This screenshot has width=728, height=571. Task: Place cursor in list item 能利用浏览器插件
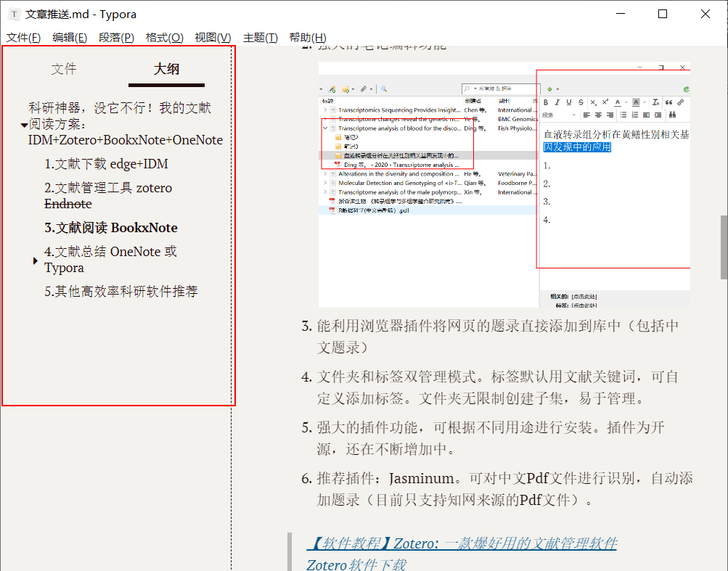pos(498,337)
